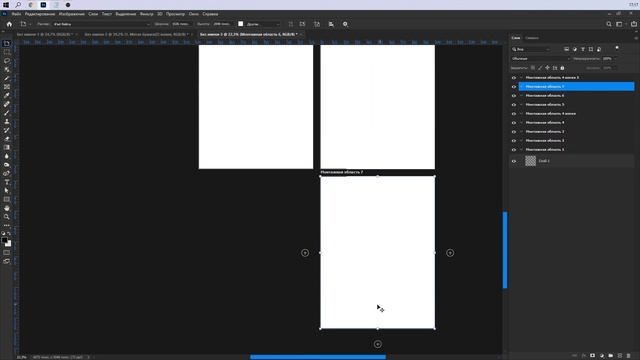Expand Монтажная область 4 копия 3 group
The image size is (640, 360).
coord(521,78)
